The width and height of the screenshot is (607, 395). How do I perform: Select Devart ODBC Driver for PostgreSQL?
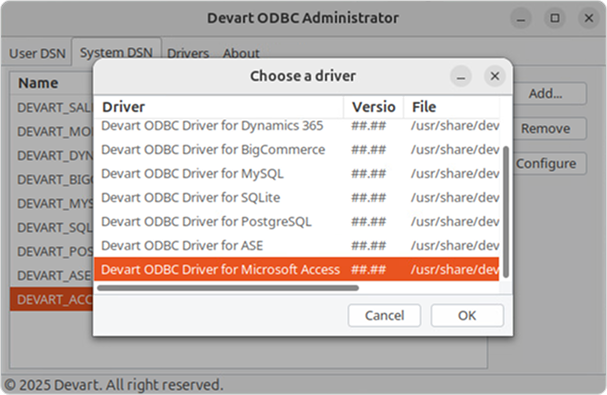(x=297, y=222)
